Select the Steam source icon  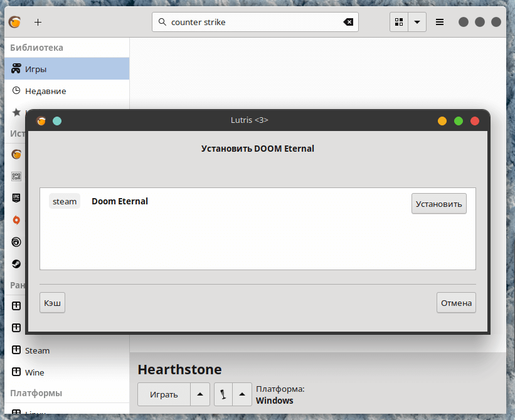click(16, 264)
